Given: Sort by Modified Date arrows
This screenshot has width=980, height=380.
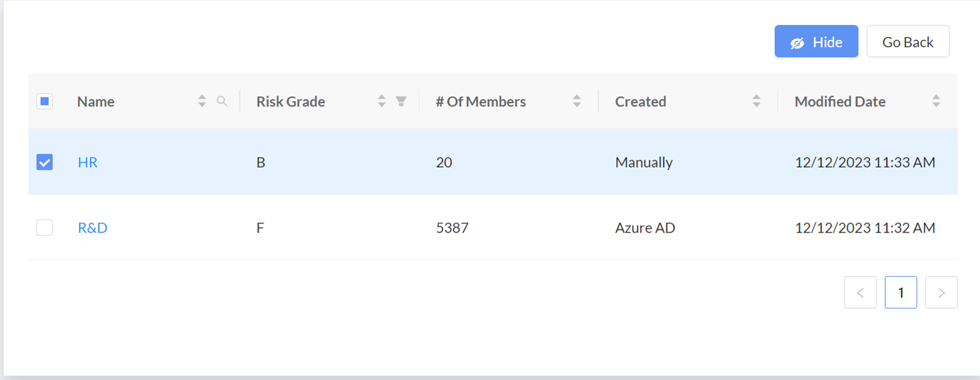Looking at the screenshot, I should click(x=936, y=101).
